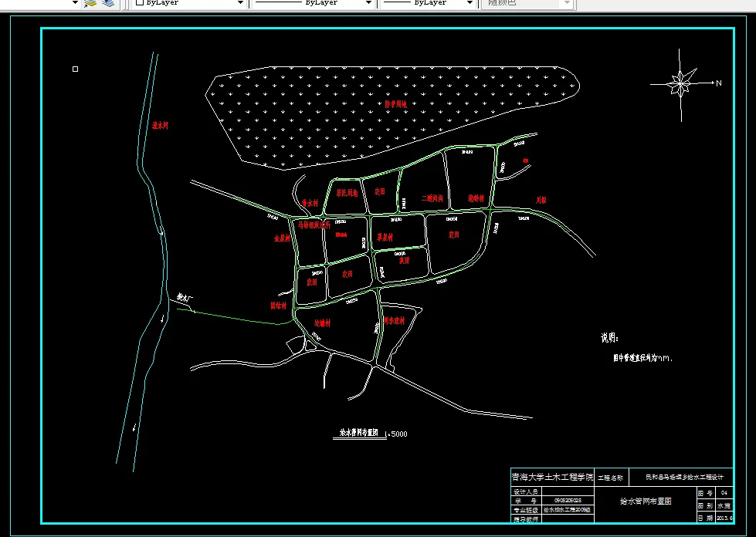This screenshot has height=537, width=756.
Task: Select the 专业班级 title block cell
Action: click(526, 509)
